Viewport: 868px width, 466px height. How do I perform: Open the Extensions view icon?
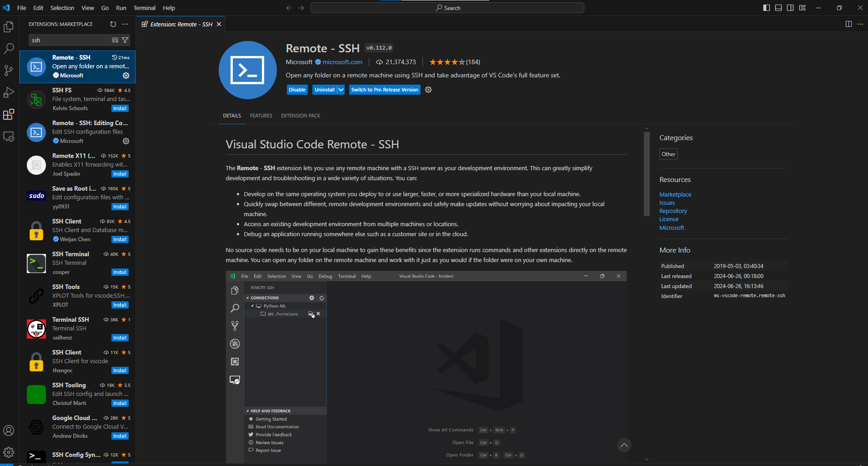tap(9, 114)
